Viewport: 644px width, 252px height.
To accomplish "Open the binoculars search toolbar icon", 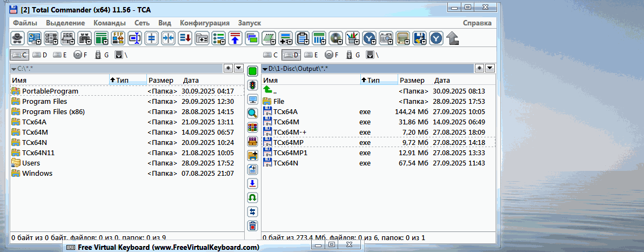I will coord(85,38).
